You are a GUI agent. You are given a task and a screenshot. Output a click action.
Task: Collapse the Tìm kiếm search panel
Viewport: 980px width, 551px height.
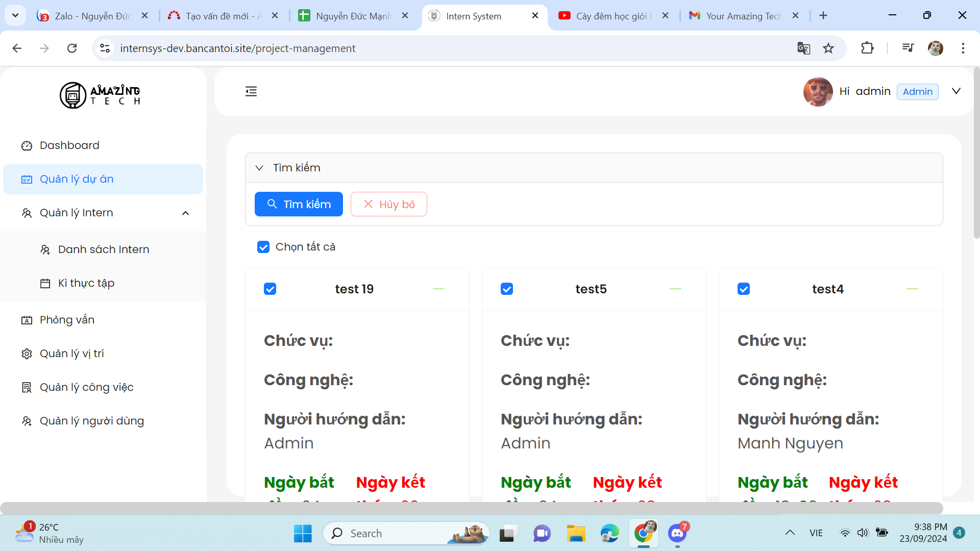[259, 168]
